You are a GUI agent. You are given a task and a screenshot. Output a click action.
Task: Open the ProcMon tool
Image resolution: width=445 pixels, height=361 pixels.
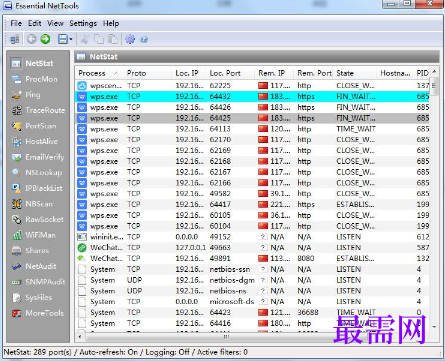pyautogui.click(x=34, y=79)
